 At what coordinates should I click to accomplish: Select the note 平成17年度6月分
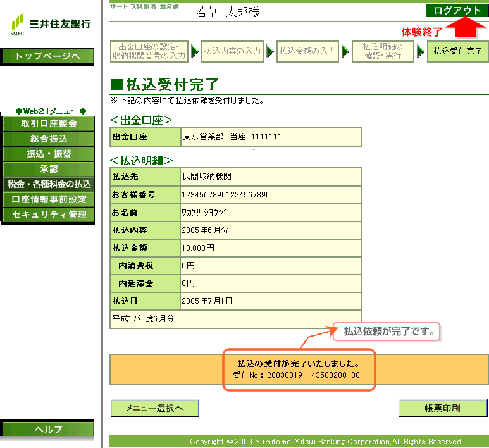tap(143, 319)
